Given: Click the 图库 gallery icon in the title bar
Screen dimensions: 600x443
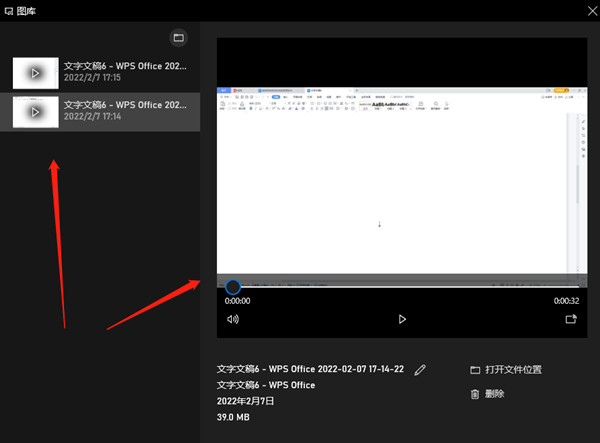Looking at the screenshot, I should pyautogui.click(x=8, y=11).
